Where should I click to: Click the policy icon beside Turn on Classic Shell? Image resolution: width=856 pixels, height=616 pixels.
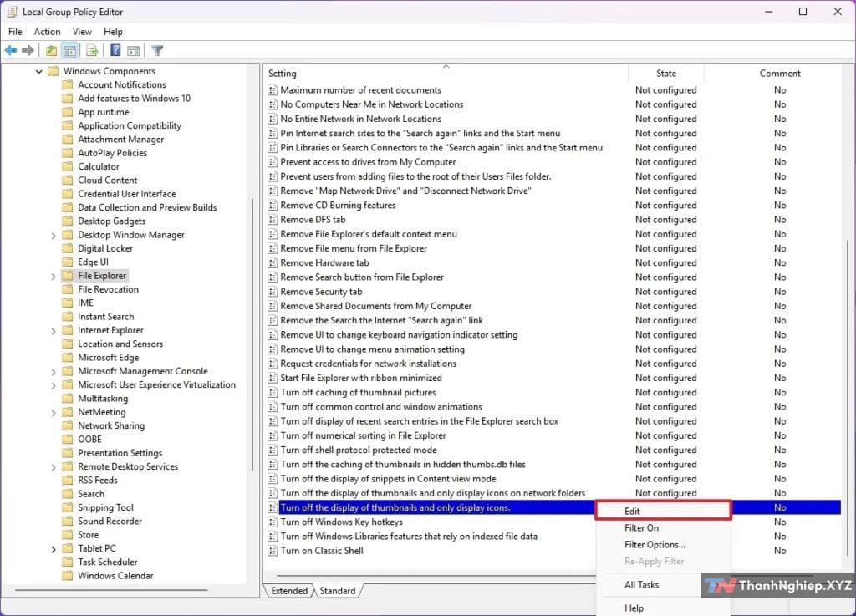pos(273,551)
